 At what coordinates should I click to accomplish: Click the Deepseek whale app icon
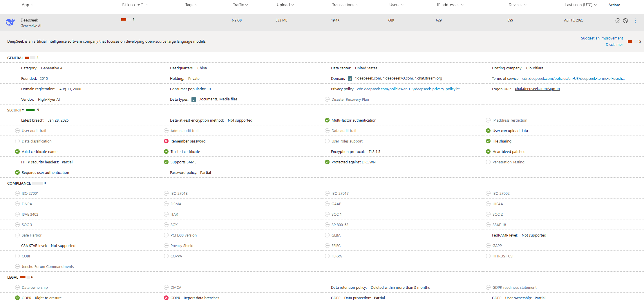10,22
